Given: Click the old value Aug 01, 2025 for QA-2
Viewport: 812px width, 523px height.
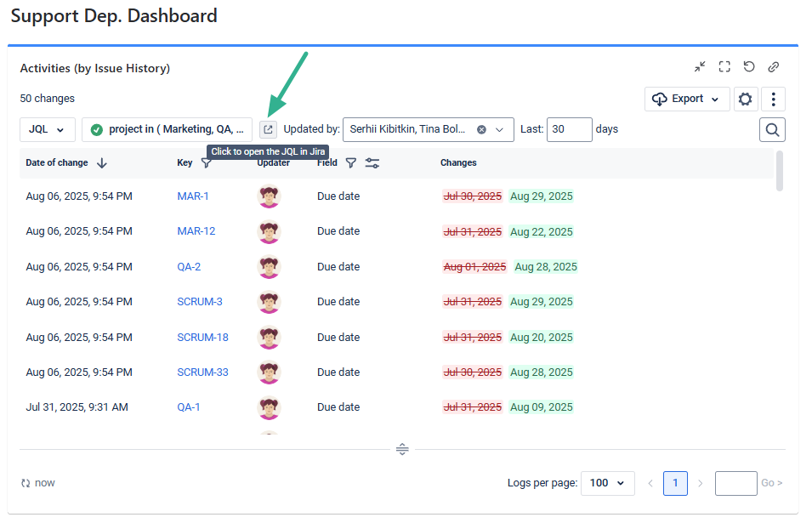Looking at the screenshot, I should pos(474,267).
